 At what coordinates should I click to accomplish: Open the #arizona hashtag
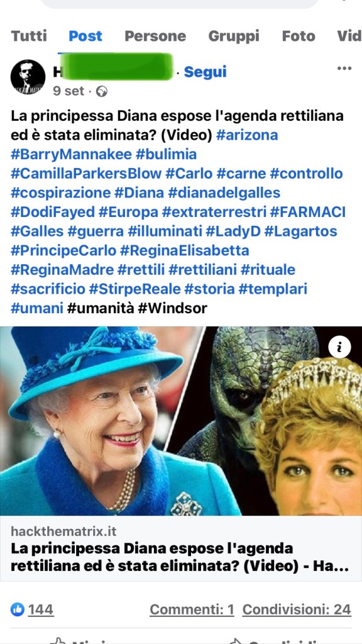tap(246, 135)
